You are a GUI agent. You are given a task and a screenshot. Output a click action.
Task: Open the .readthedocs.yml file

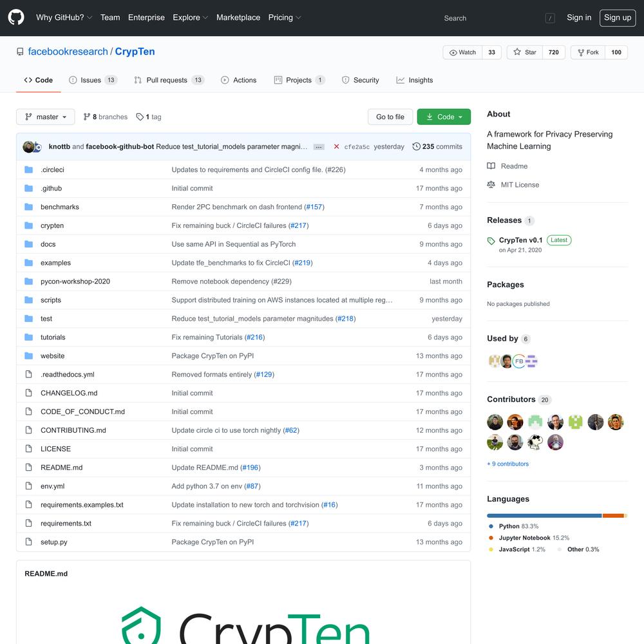68,375
